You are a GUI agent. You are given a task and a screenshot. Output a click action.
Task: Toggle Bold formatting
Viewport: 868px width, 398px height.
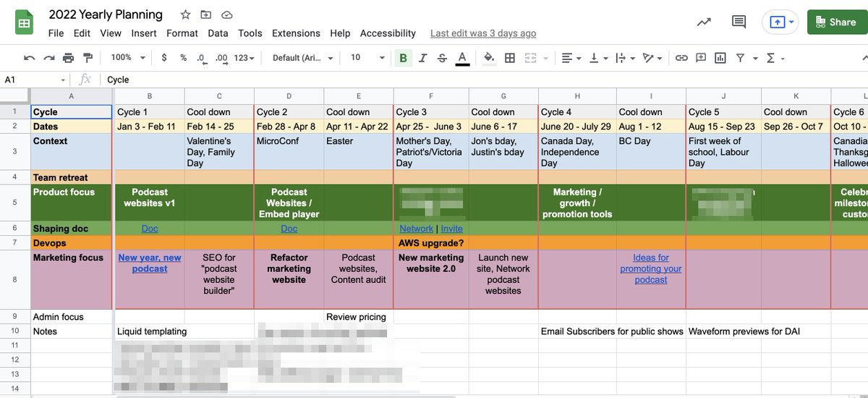[x=403, y=58]
